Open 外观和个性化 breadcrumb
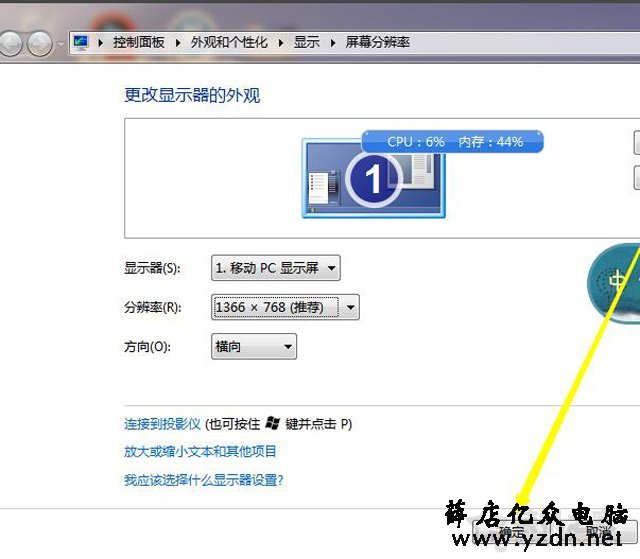 tap(229, 42)
